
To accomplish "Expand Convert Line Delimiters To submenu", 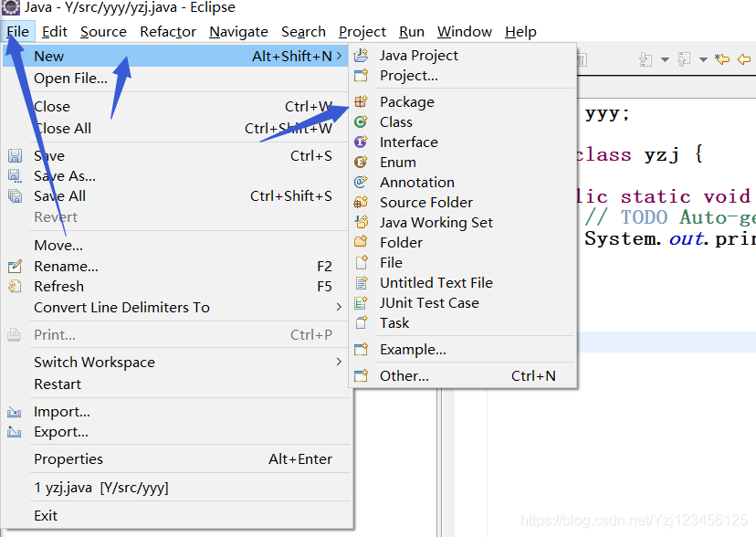I will coord(340,307).
